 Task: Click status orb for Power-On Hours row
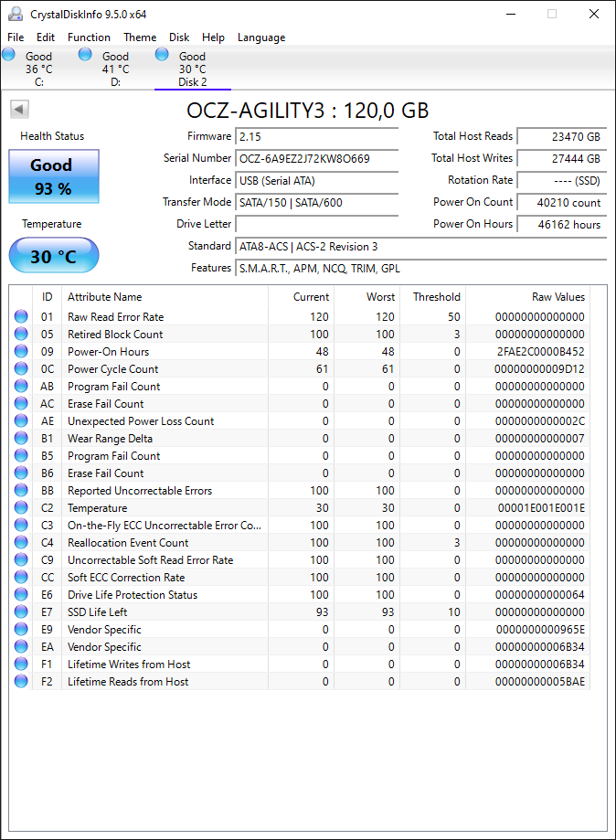coord(21,351)
